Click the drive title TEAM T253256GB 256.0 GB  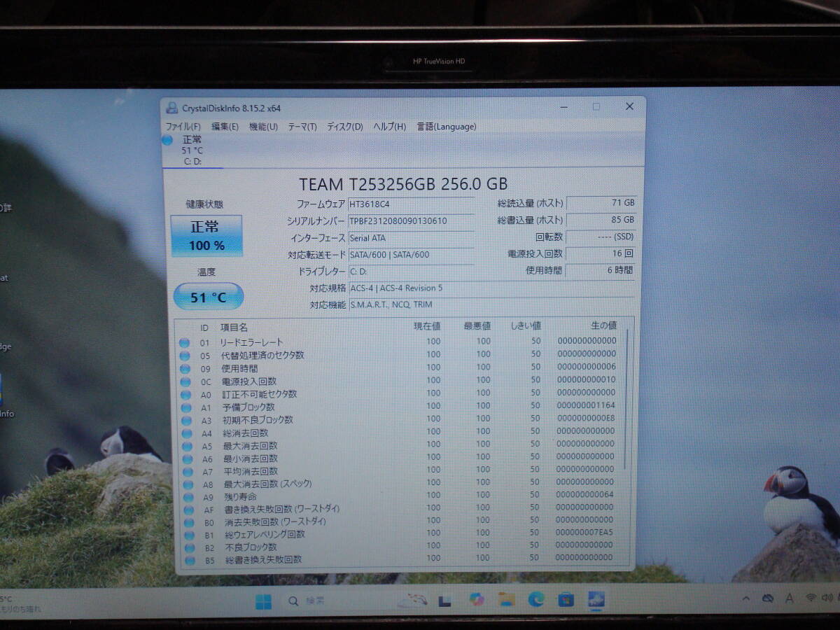click(403, 184)
